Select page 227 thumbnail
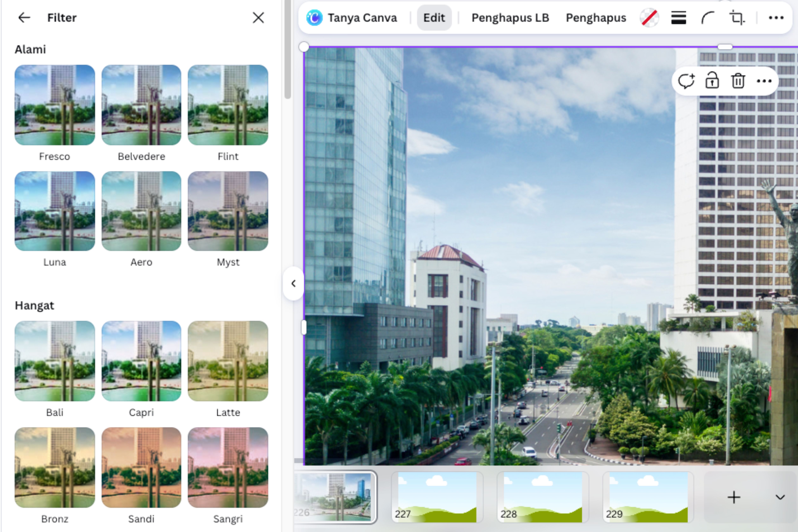The image size is (798, 532). pos(437,497)
